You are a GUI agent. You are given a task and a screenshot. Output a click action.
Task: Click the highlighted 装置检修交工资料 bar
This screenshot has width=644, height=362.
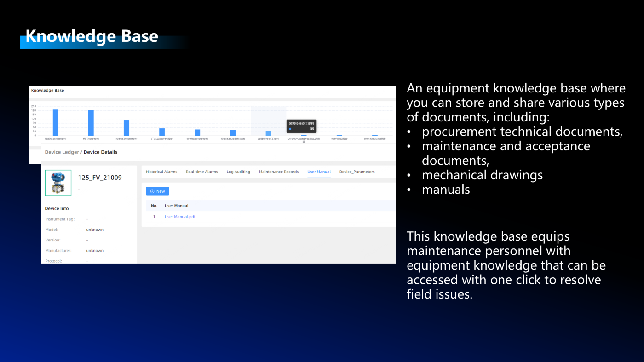tap(268, 133)
